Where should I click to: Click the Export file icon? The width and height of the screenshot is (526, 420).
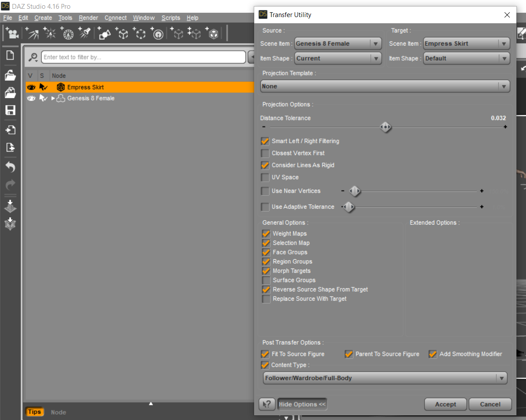pos(10,147)
